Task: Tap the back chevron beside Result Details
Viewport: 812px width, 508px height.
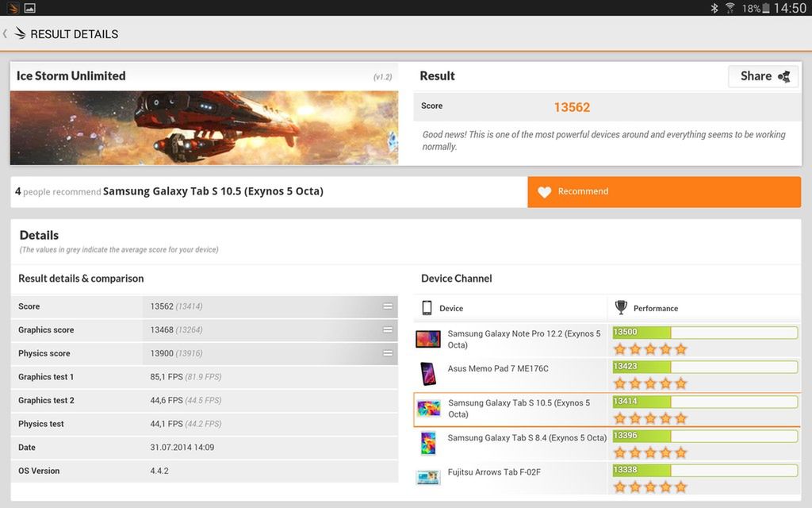Action: [x=5, y=33]
